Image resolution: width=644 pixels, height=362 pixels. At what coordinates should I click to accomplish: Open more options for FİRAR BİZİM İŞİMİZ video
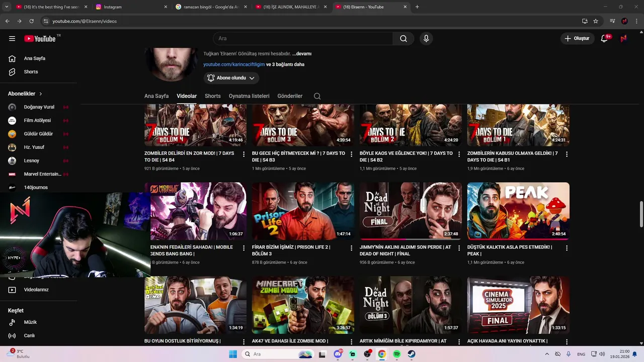pyautogui.click(x=352, y=248)
